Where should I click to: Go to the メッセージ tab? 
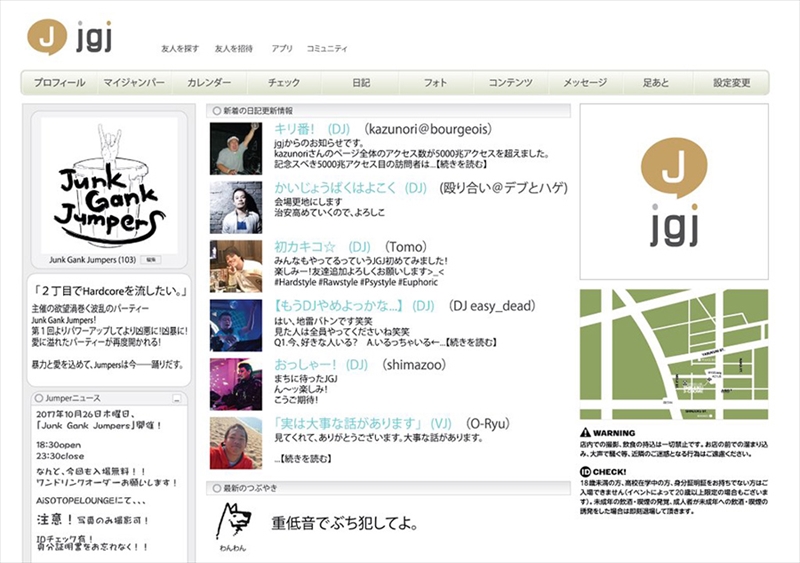584,83
